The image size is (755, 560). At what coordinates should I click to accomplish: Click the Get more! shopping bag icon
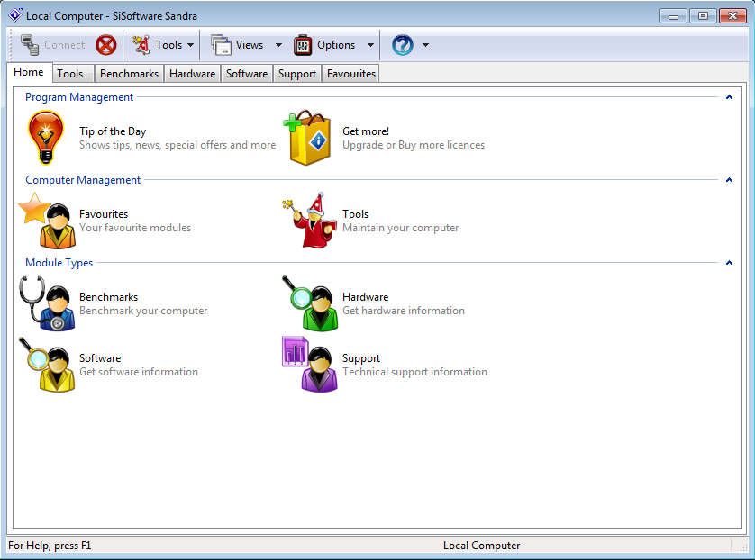(308, 138)
